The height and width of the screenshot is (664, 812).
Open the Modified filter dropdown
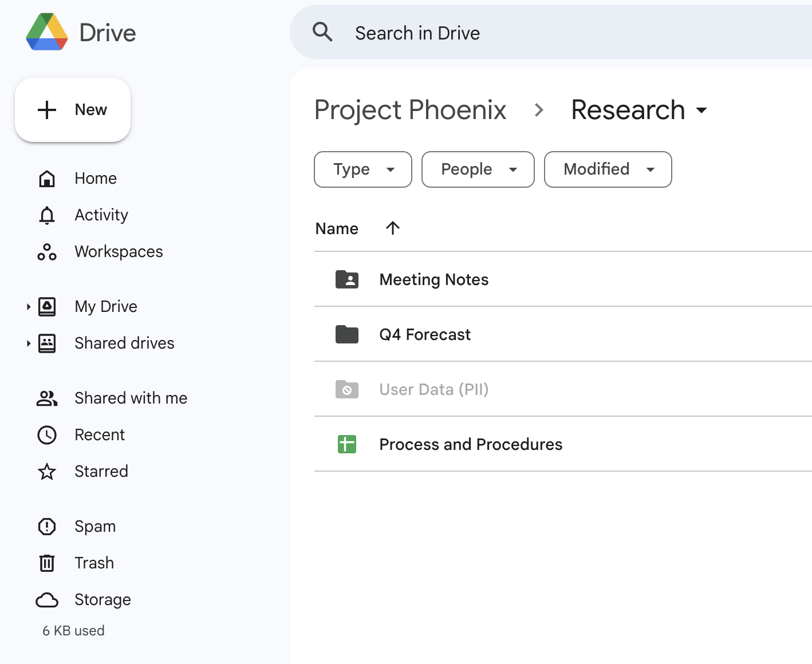[608, 169]
